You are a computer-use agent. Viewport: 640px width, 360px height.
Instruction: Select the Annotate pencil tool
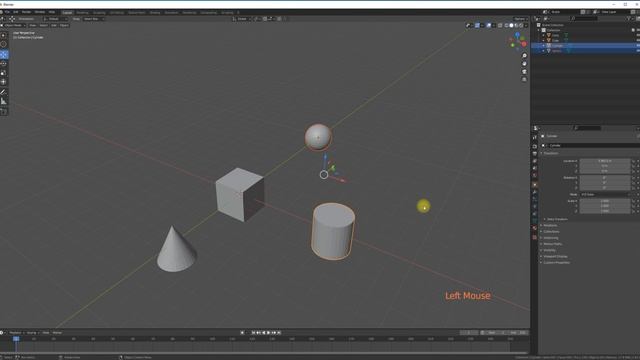[x=4, y=92]
